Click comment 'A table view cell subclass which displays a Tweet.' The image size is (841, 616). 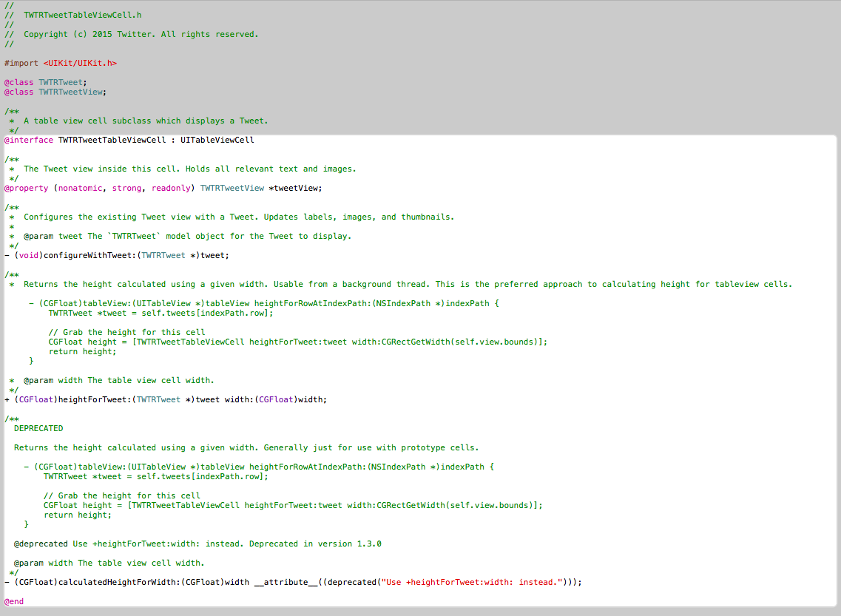tap(146, 121)
